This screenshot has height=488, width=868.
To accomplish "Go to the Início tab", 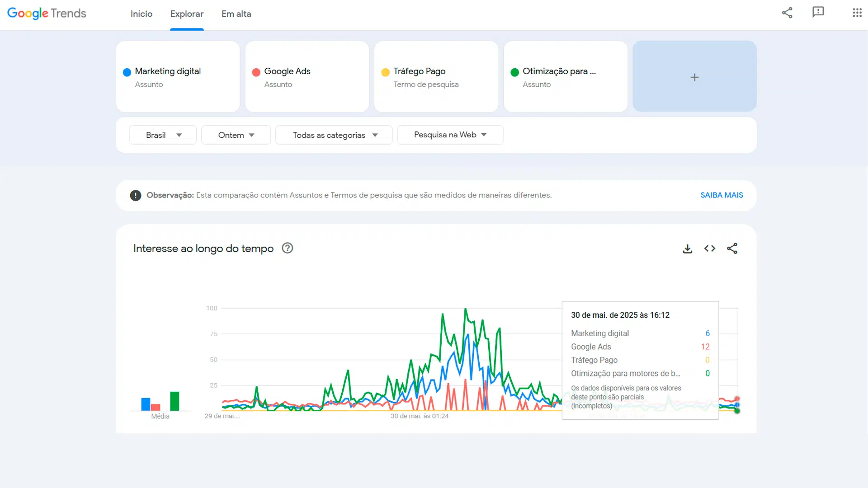I will 142,14.
